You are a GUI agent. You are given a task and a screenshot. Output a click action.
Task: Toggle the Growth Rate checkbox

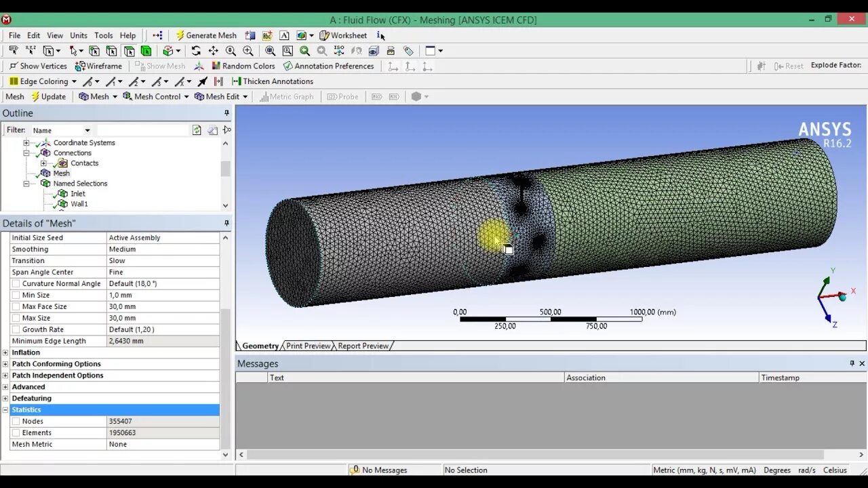pyautogui.click(x=16, y=329)
